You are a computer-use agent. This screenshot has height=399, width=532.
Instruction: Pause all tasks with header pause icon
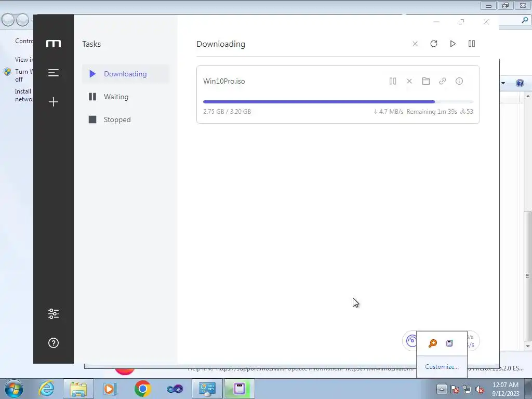coord(472,44)
